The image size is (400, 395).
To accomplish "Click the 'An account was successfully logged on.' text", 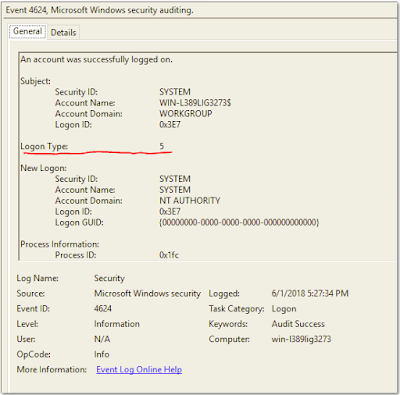I will [x=96, y=60].
